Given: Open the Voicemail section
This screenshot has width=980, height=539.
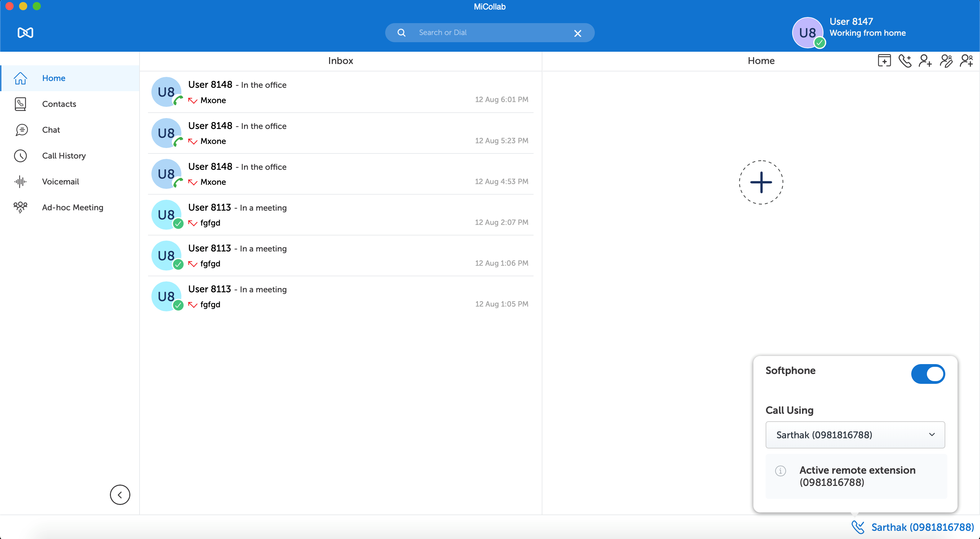Looking at the screenshot, I should (x=61, y=181).
